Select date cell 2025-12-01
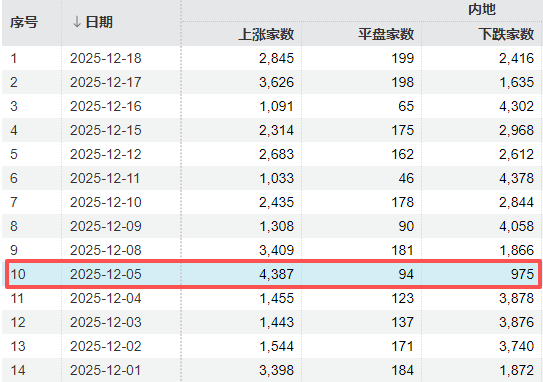The image size is (543, 382). coord(105,370)
